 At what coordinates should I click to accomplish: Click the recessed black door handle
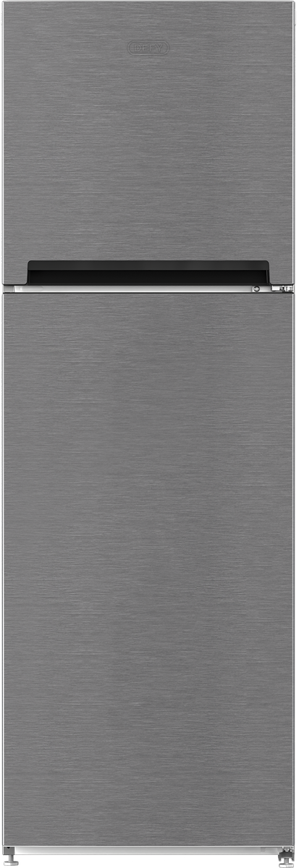tap(148, 272)
